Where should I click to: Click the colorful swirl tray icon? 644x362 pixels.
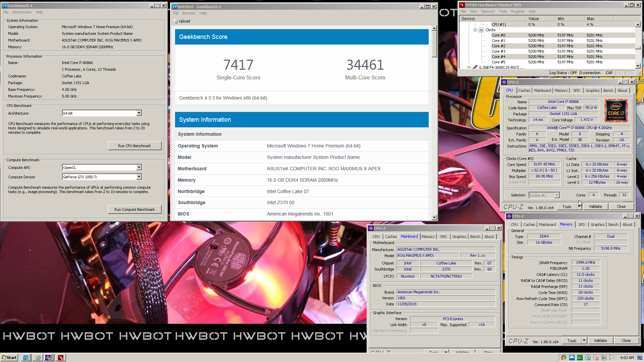[x=563, y=358]
